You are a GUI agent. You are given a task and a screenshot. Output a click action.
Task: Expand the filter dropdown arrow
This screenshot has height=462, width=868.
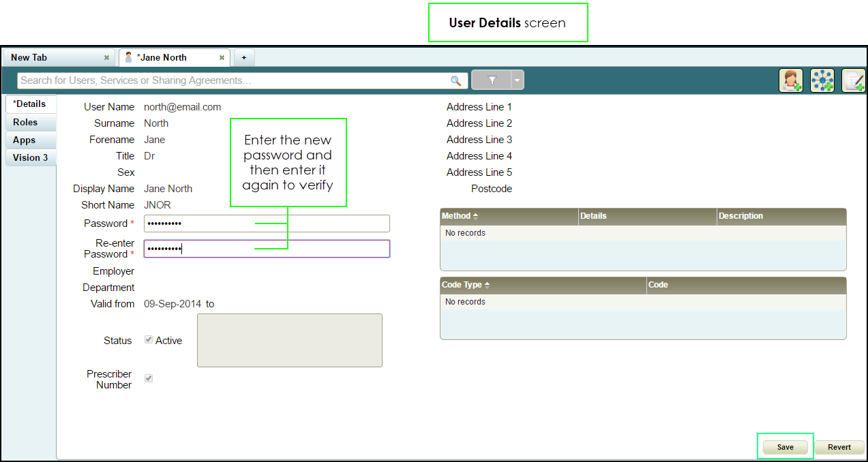tap(518, 80)
